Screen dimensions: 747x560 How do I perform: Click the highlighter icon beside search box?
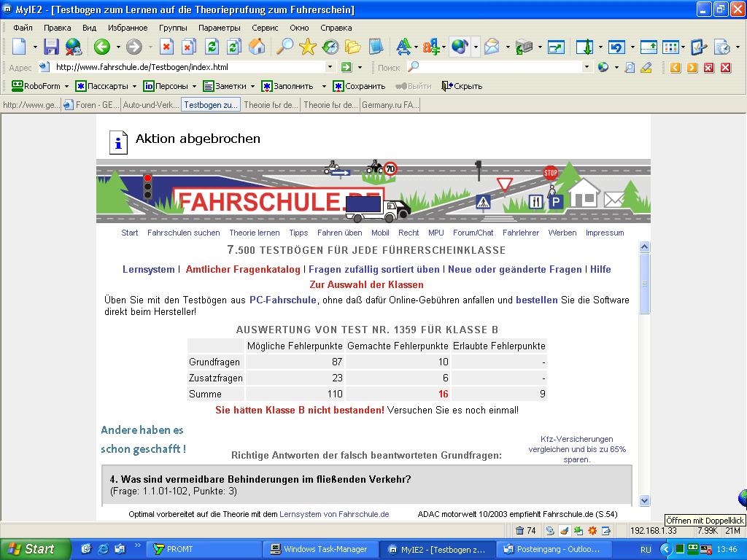click(x=646, y=67)
